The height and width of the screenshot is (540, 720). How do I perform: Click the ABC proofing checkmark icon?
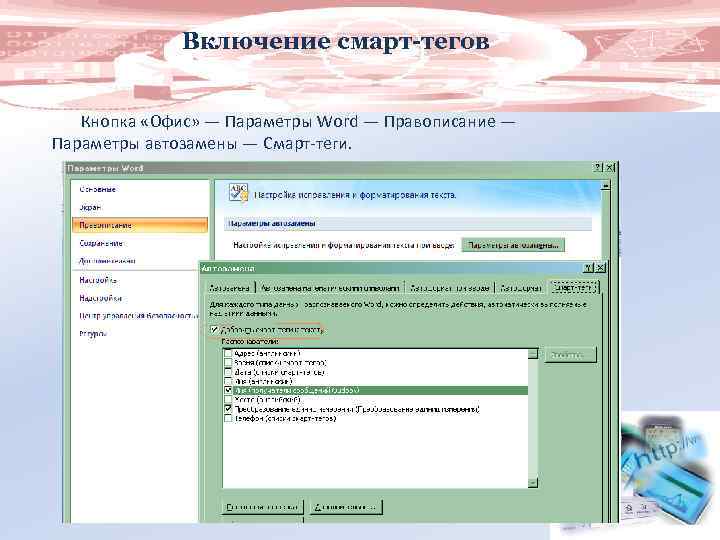click(238, 193)
